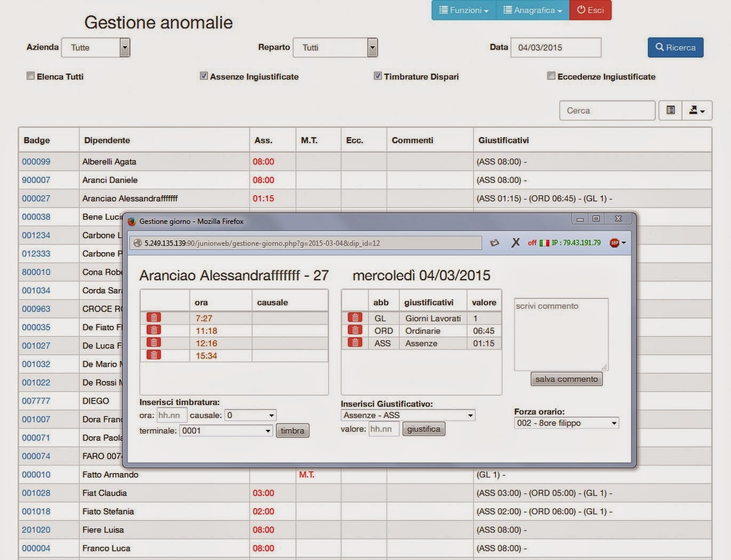Click the giustifica button
This screenshot has width=731, height=560.
[x=423, y=429]
